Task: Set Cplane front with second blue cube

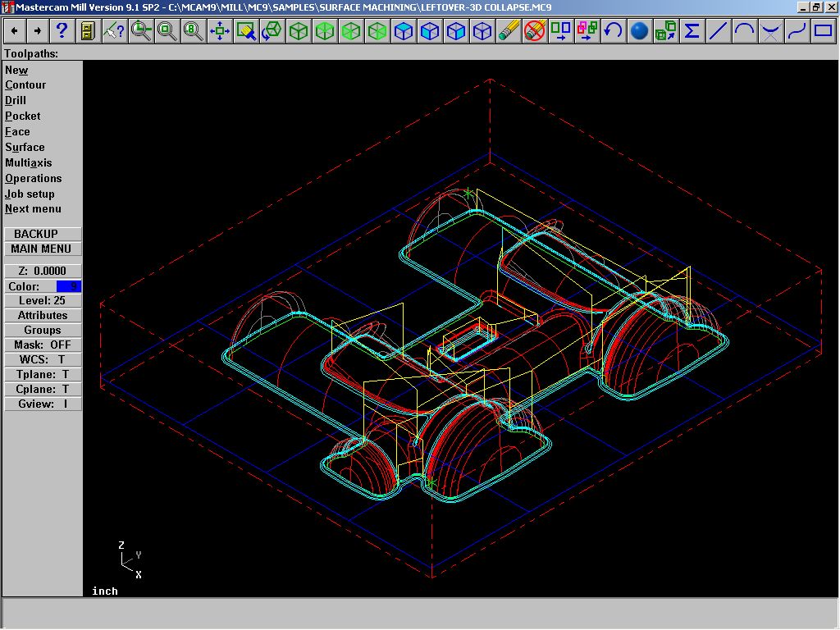Action: tap(430, 31)
